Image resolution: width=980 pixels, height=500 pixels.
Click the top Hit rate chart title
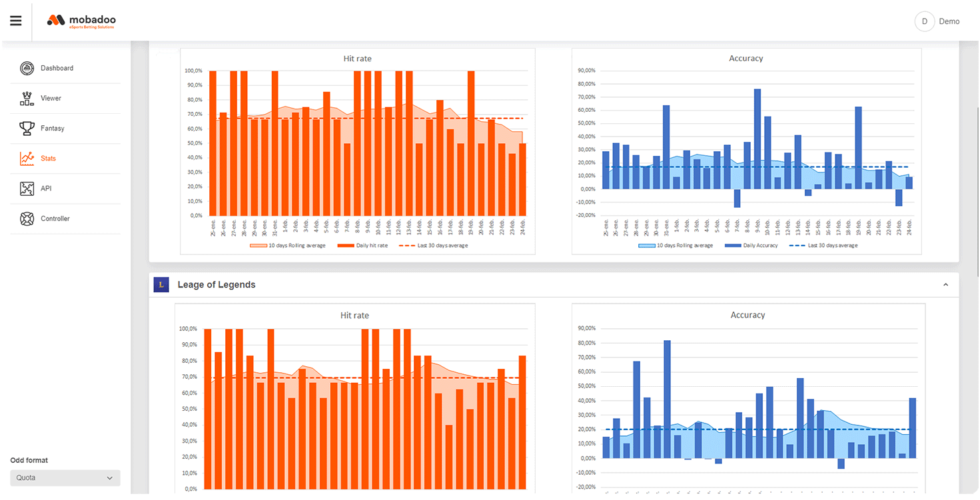point(358,59)
